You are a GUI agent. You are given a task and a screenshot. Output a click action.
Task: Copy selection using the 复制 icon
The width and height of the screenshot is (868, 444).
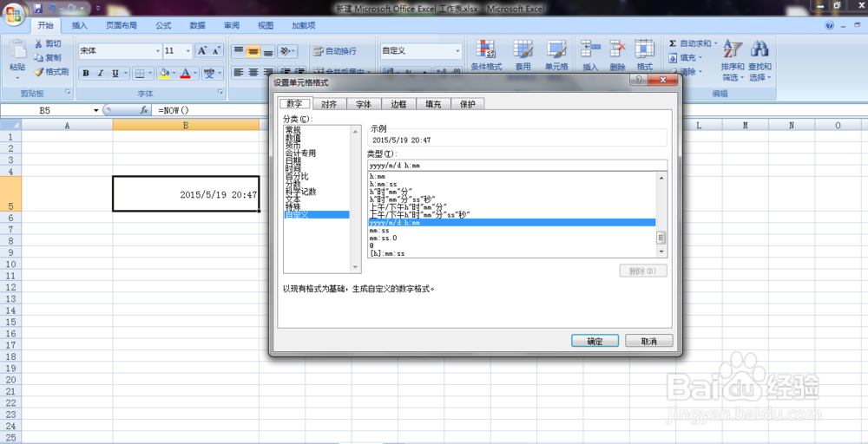(39, 57)
